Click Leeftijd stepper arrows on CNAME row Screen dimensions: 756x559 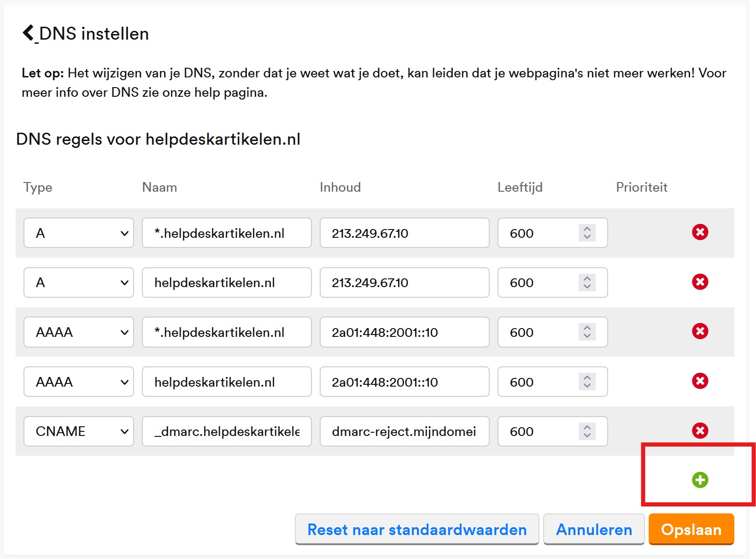click(x=587, y=431)
